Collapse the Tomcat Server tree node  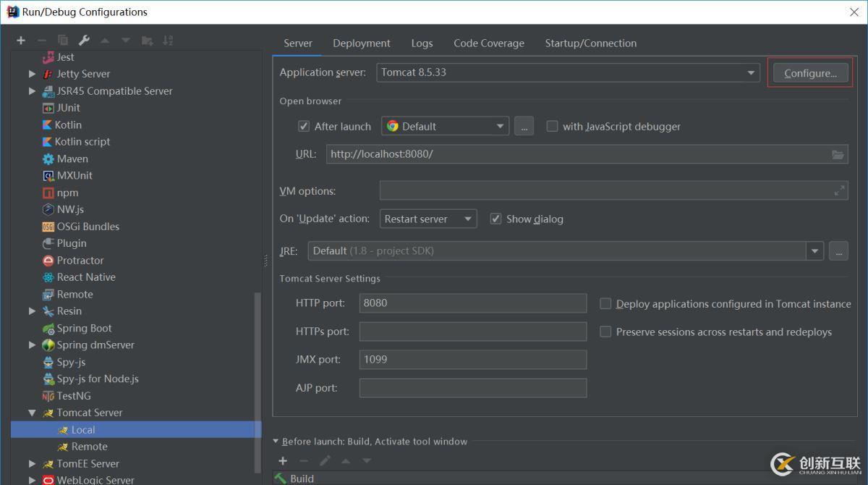31,412
